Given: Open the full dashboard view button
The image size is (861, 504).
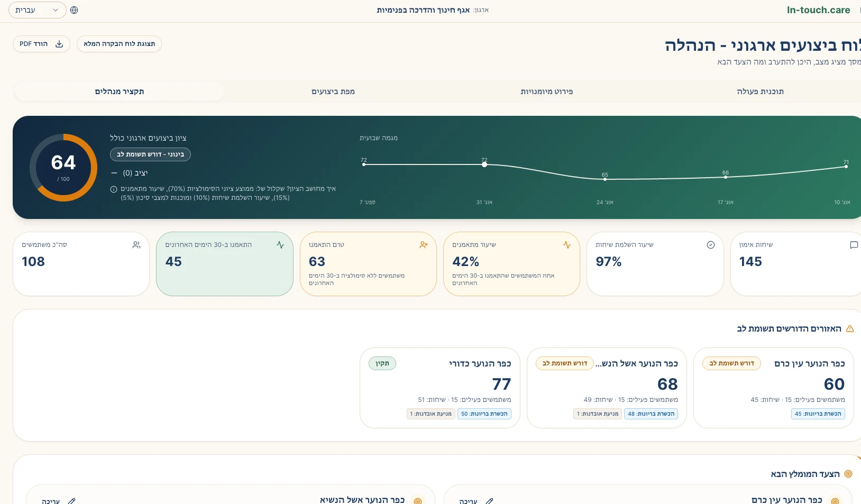Looking at the screenshot, I should [119, 44].
